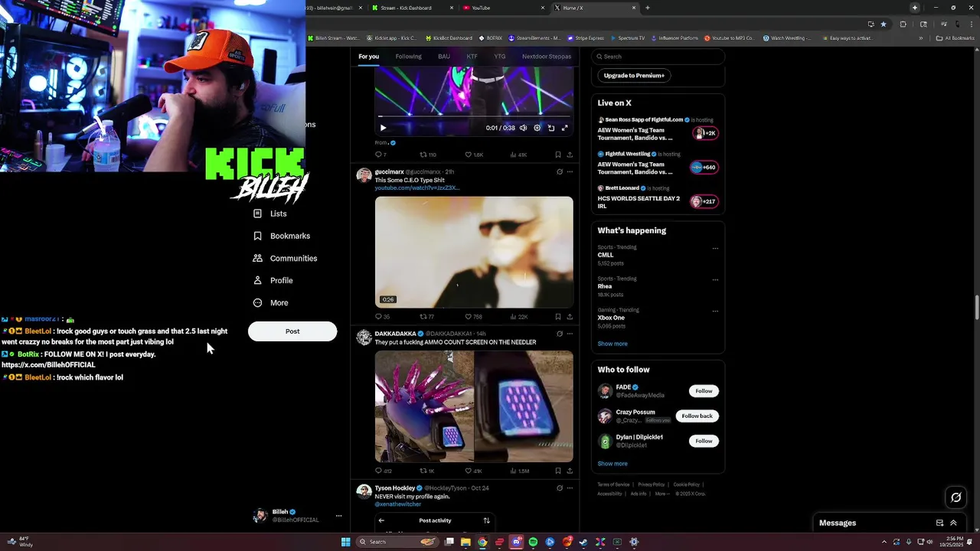
Task: Click the X search field
Action: 658,57
